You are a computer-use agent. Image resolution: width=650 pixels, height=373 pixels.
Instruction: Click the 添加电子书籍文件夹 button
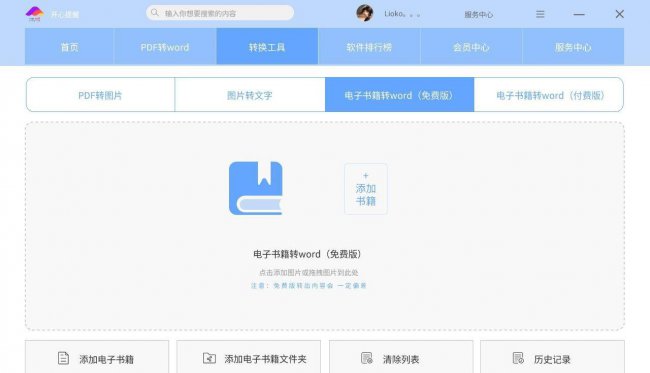pos(249,357)
